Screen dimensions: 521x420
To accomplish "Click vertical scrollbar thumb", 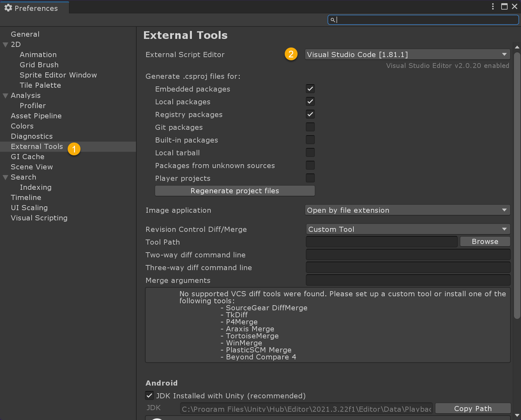I will point(517,185).
